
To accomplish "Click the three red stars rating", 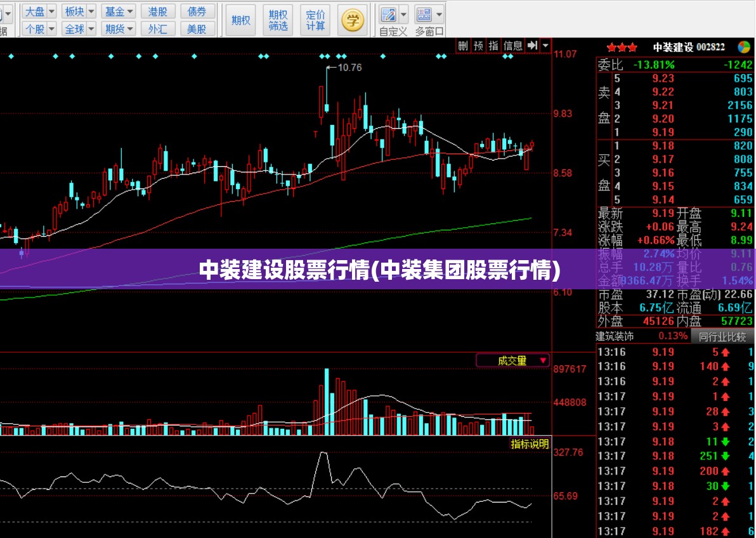I will (622, 48).
